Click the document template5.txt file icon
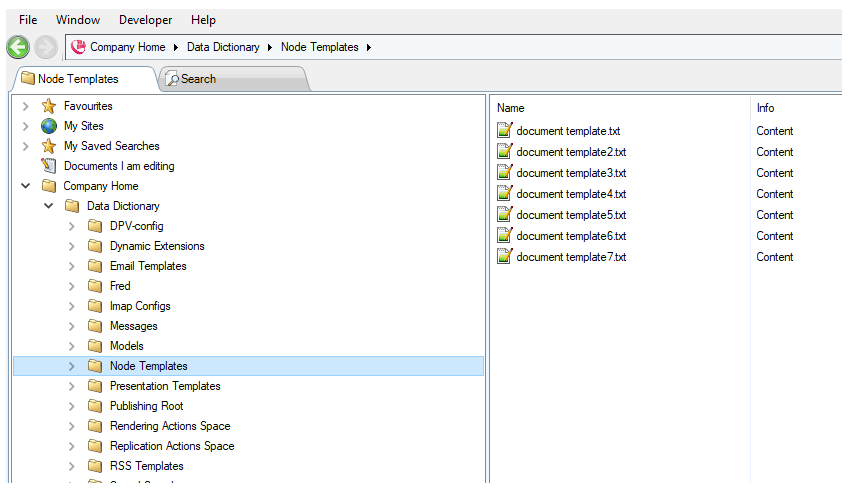 click(x=505, y=214)
